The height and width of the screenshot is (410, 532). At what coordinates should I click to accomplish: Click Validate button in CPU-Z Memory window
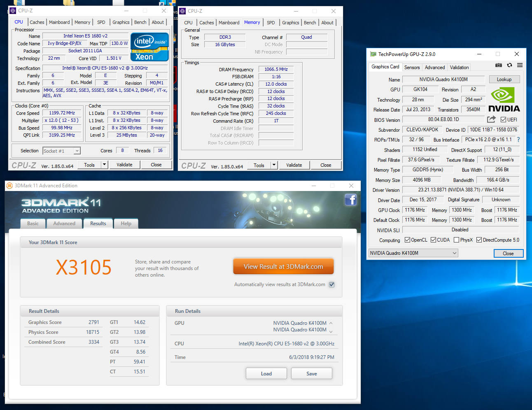[294, 165]
